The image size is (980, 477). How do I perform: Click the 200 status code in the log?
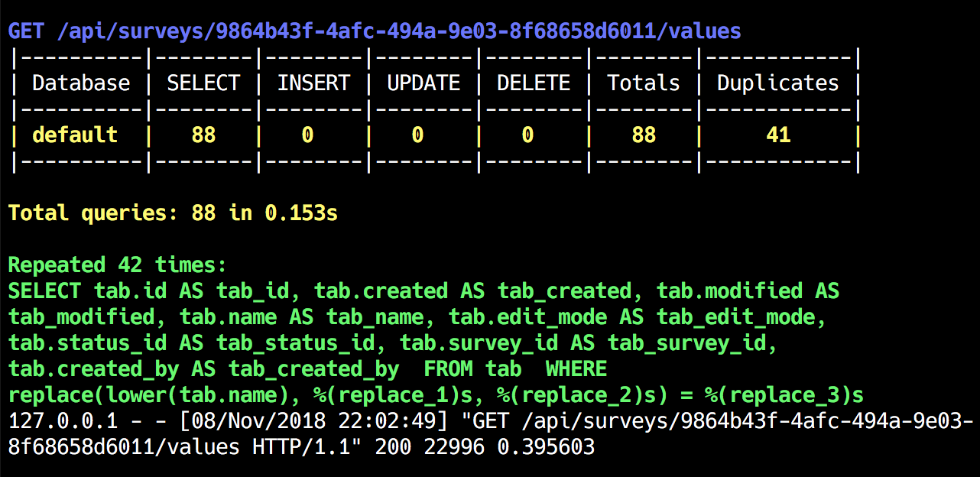click(x=398, y=446)
